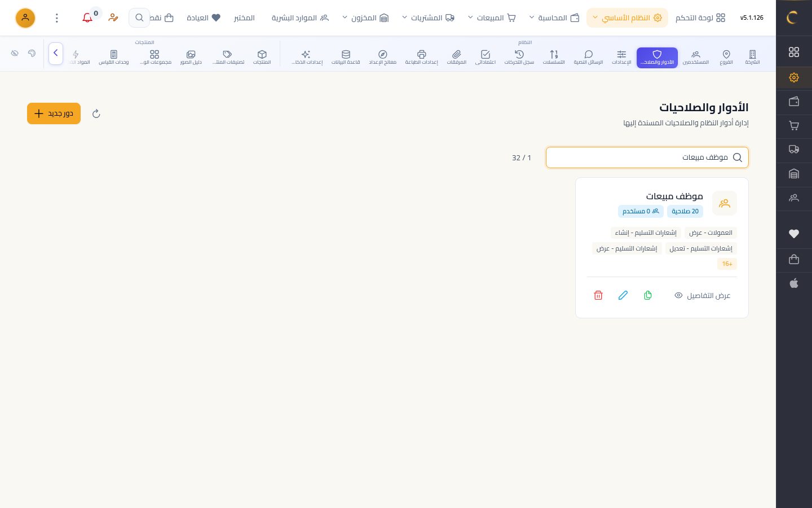
Task: Delete the موظف مبيعات role with trash icon
Action: (598, 295)
